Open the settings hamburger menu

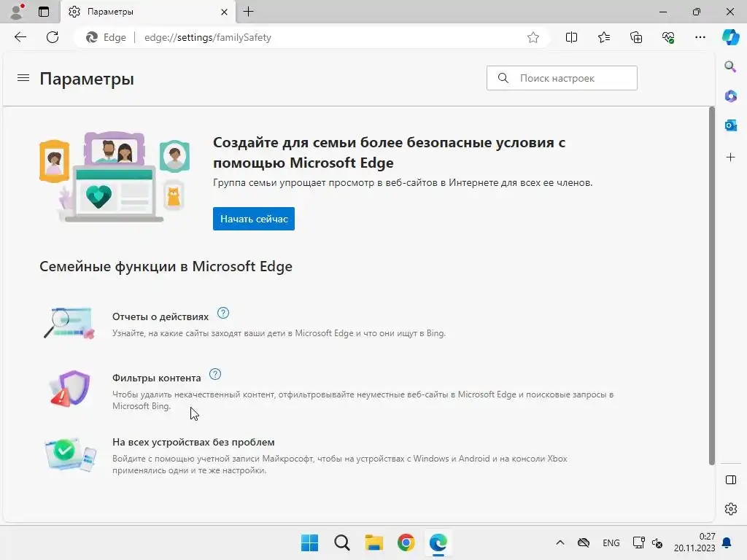coord(23,77)
